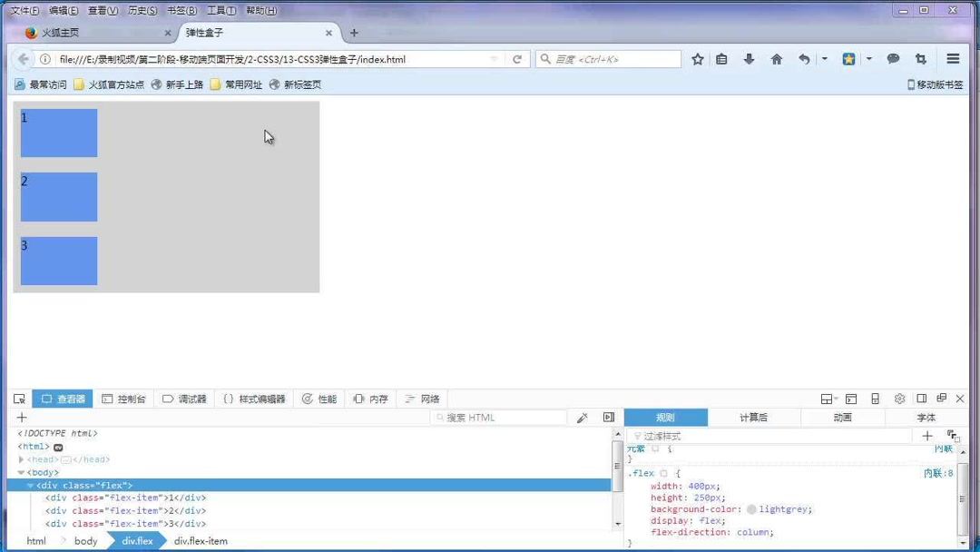Screen dimensions: 980x552
Task: Click the eyedropper icon next to HTML search
Action: [583, 417]
